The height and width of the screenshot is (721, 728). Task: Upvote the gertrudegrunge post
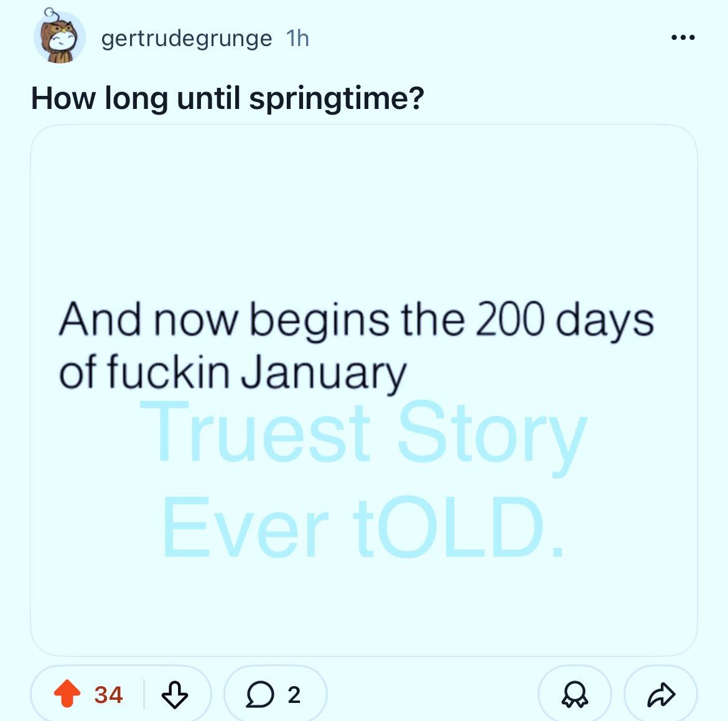[67, 694]
